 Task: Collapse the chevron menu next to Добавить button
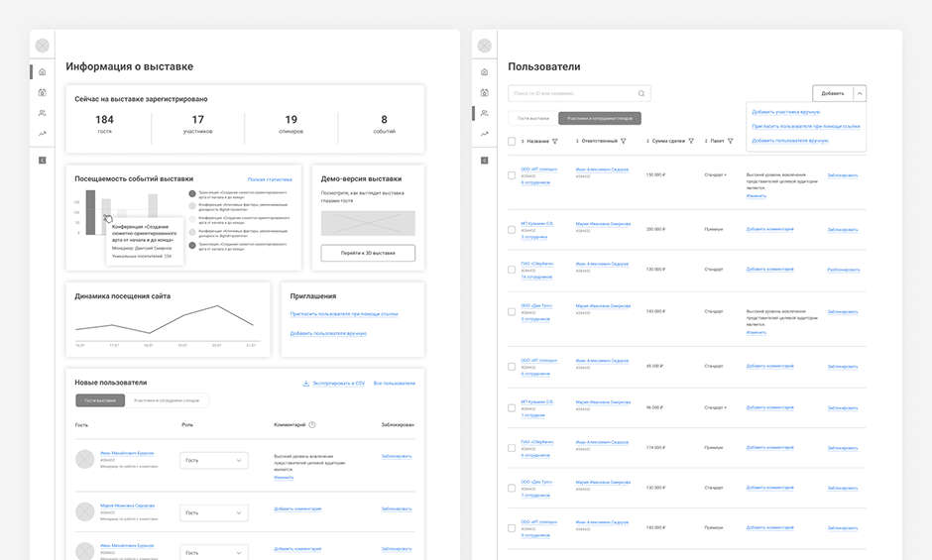[x=860, y=93]
